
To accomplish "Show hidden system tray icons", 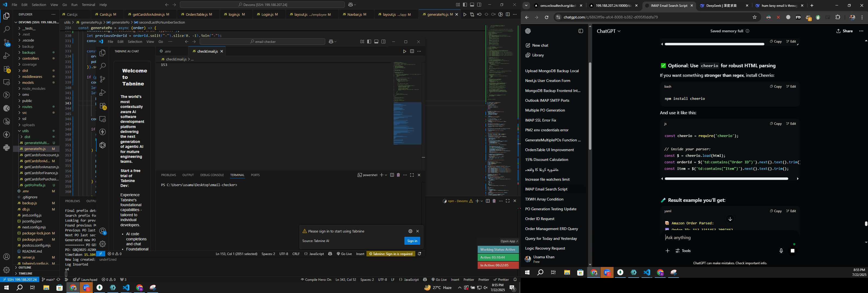I will coord(459,288).
